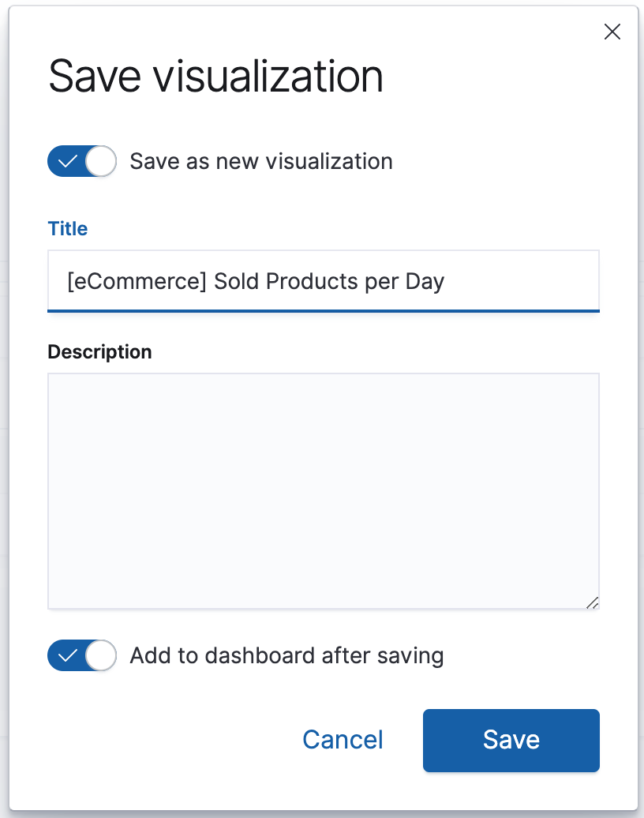The width and height of the screenshot is (644, 818).
Task: Click the "Save as new visualization" label text
Action: 260,162
